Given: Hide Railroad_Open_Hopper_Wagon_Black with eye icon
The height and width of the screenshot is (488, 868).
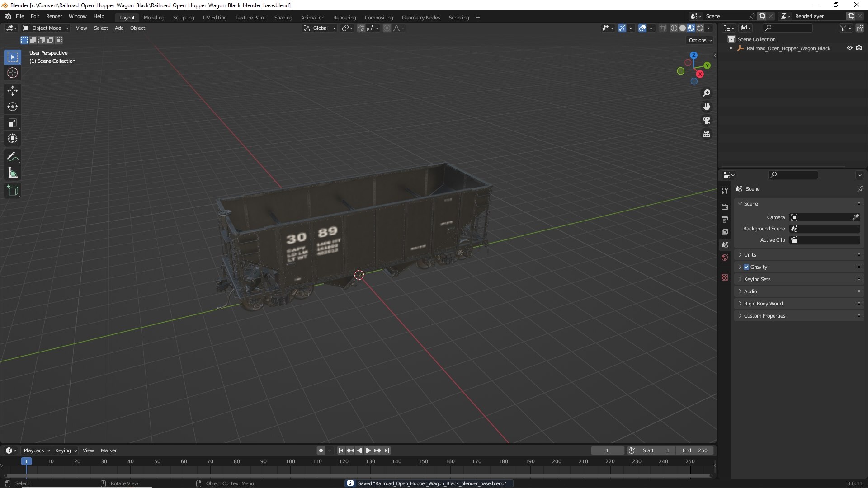Looking at the screenshot, I should [849, 48].
